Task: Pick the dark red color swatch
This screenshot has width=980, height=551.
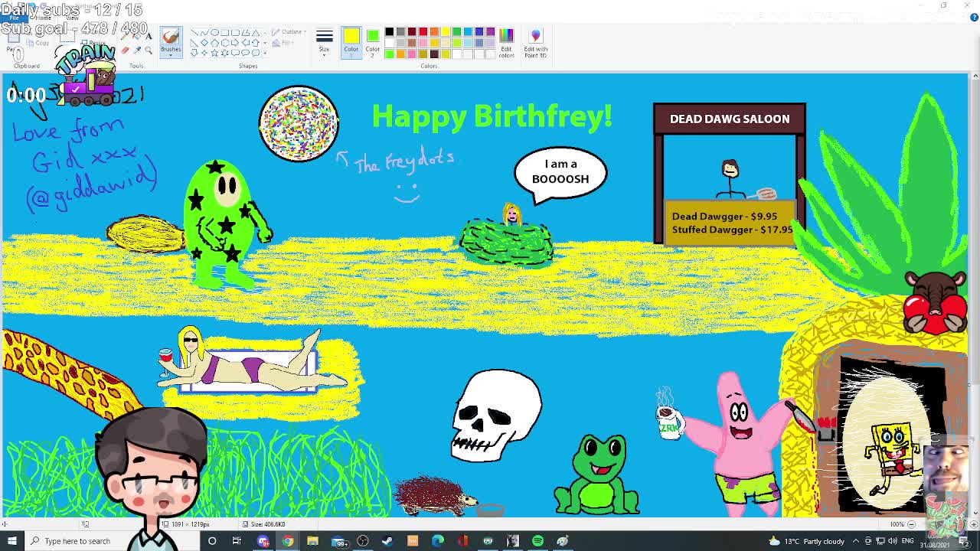Action: (x=412, y=32)
